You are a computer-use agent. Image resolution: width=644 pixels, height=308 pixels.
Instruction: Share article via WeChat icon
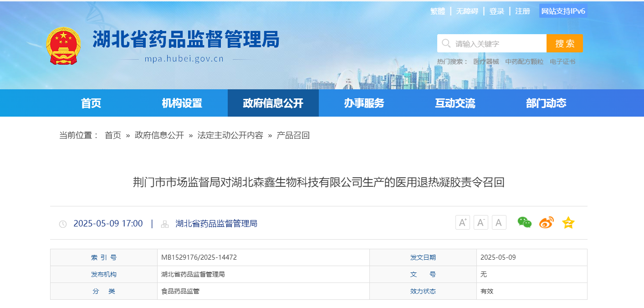coord(524,222)
